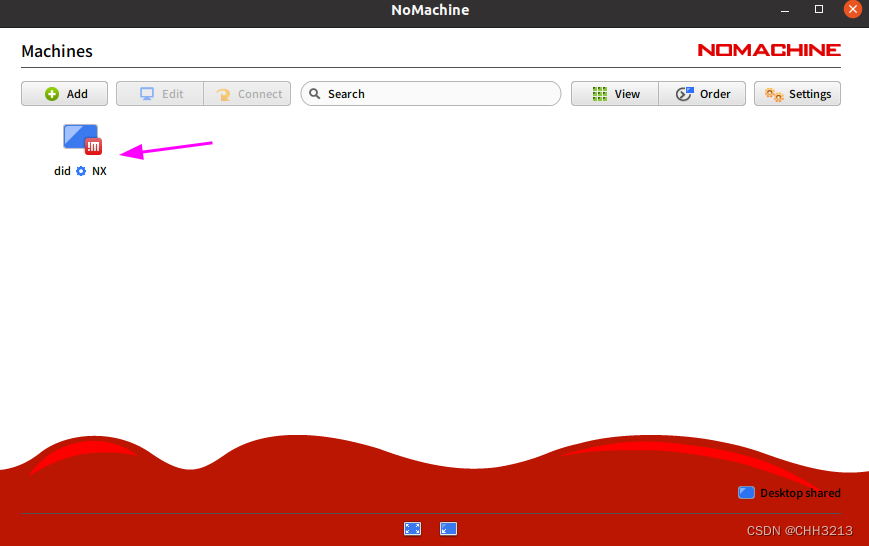Screen dimensions: 869x546
Task: Select the did machine icon
Action: coord(82,139)
